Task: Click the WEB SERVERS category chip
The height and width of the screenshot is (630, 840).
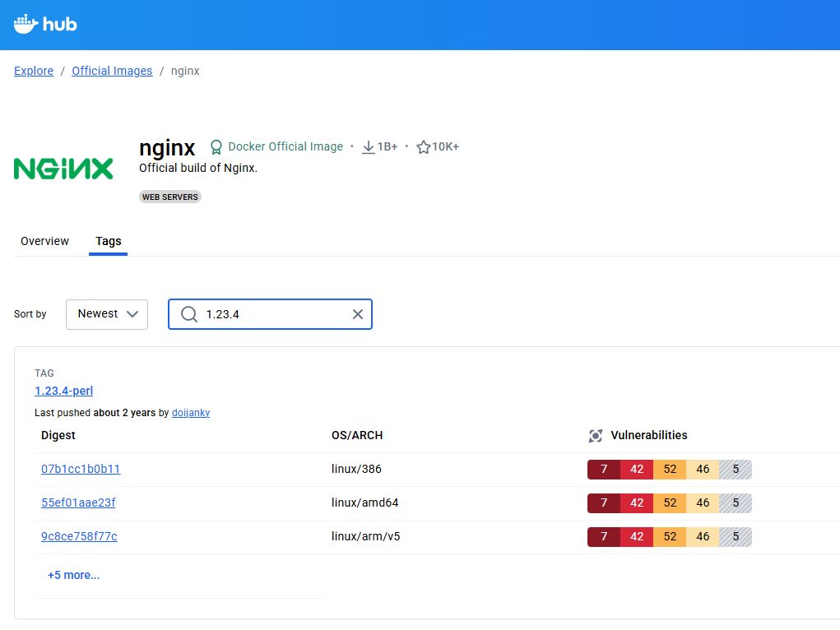Action: pyautogui.click(x=170, y=197)
